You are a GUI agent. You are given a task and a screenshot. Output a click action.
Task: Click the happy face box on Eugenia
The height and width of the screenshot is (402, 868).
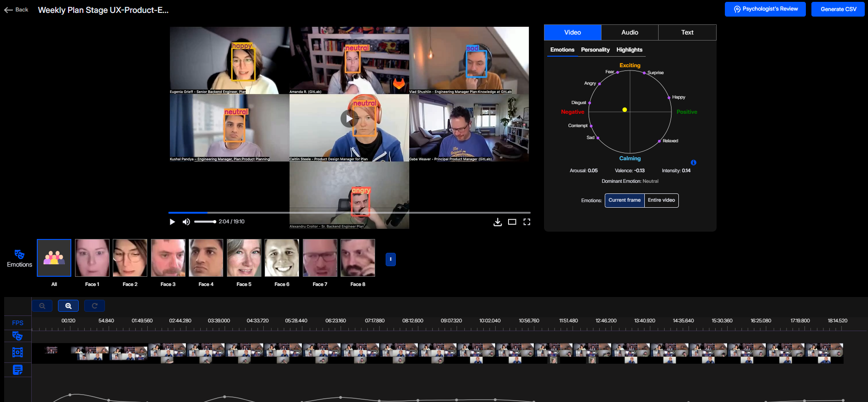[243, 64]
